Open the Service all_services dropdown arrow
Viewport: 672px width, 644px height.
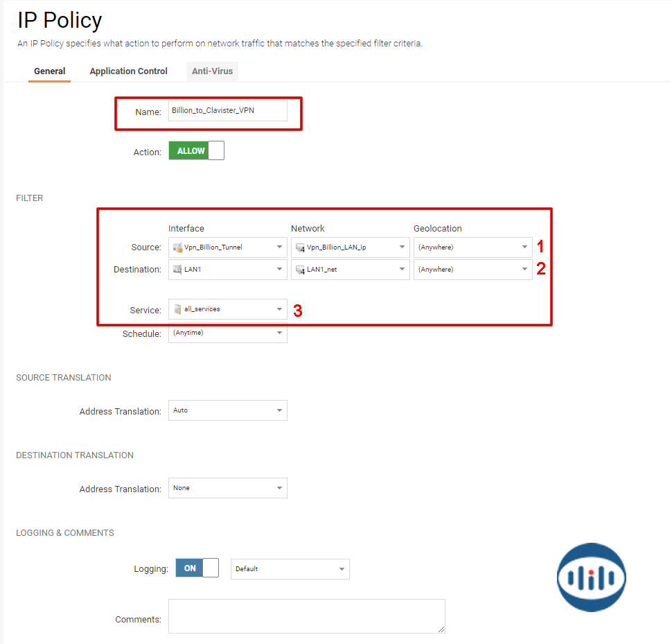[x=279, y=309]
